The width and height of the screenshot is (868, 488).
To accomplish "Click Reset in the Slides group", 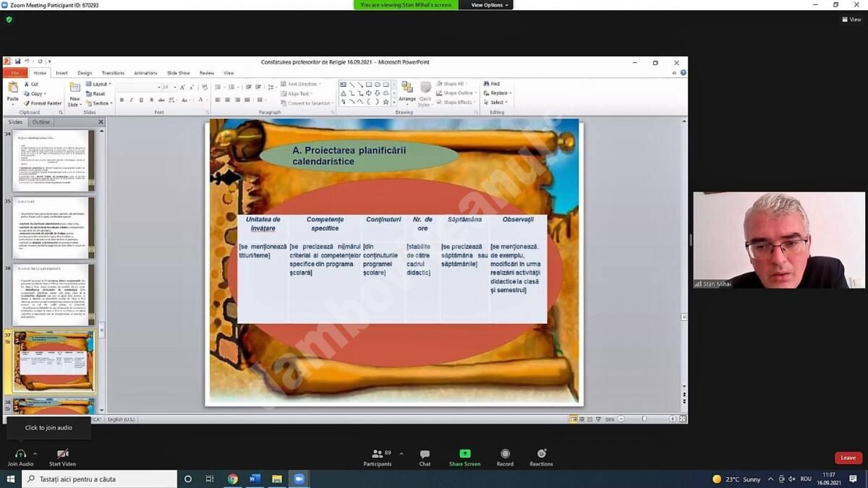I will pos(96,93).
